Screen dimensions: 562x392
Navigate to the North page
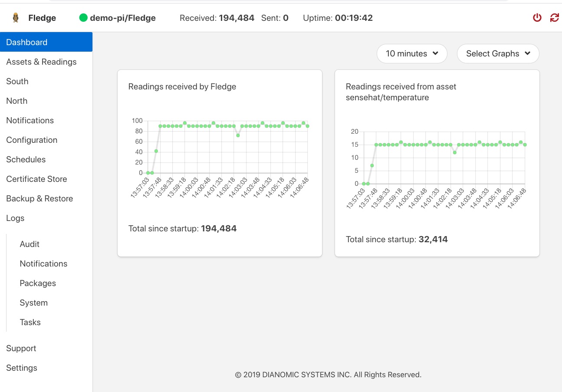[17, 101]
